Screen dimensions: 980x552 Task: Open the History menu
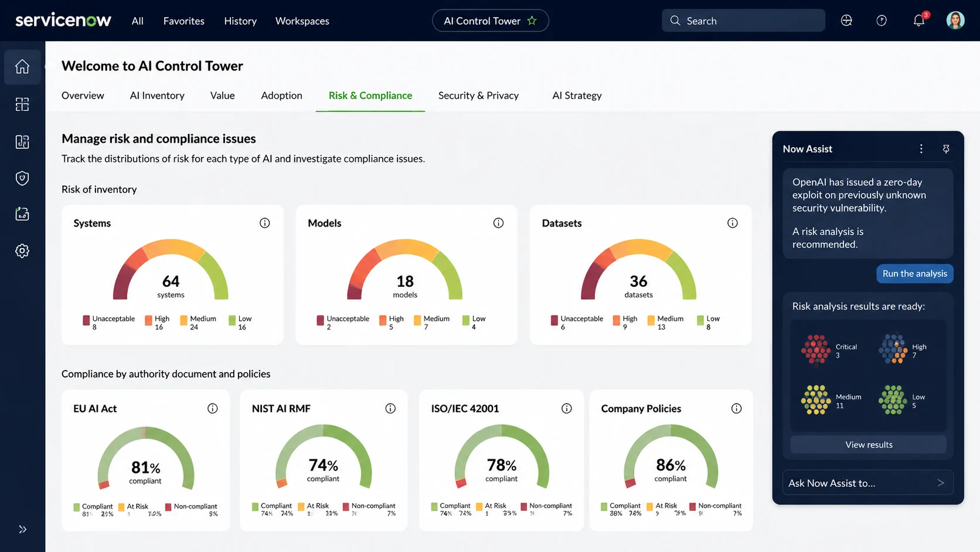point(240,21)
